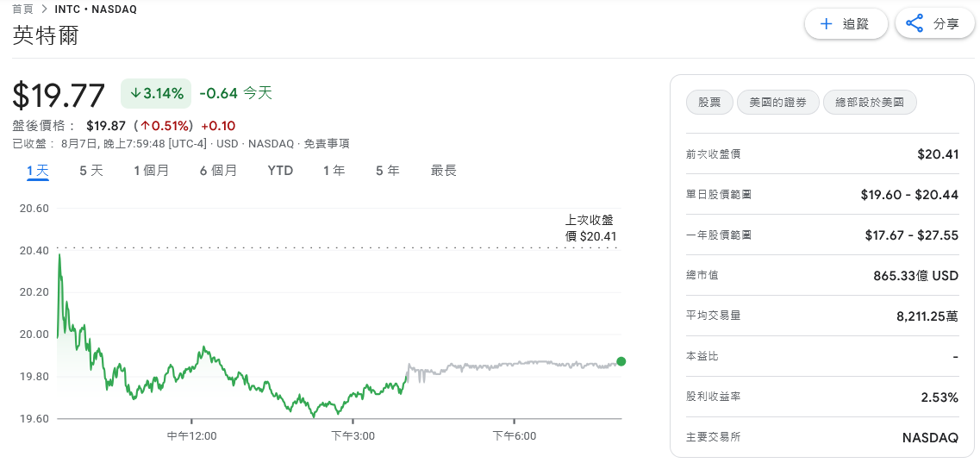The height and width of the screenshot is (463, 980).
Task: Open the 免責事項 disclaimer link
Action: [x=327, y=144]
